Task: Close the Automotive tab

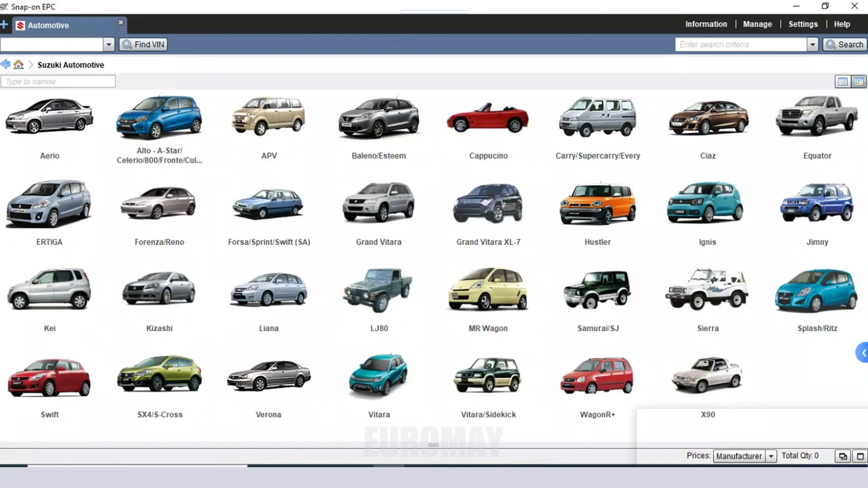Action: click(121, 22)
